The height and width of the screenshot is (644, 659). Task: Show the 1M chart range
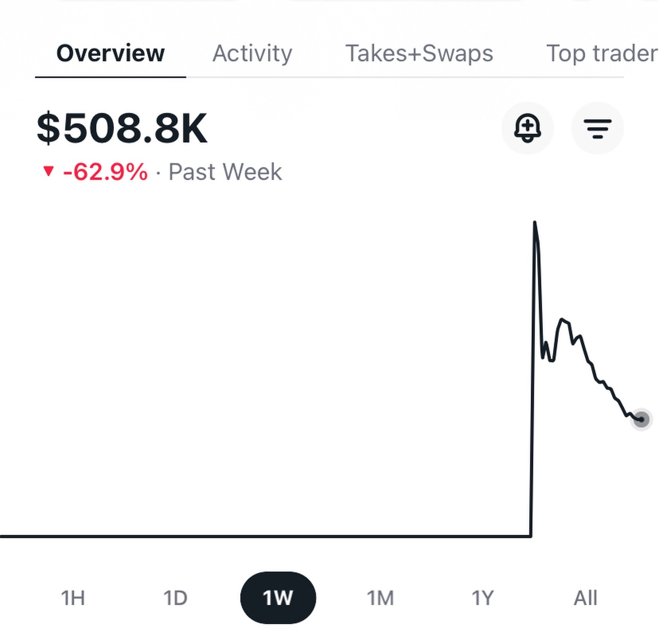tap(380, 598)
